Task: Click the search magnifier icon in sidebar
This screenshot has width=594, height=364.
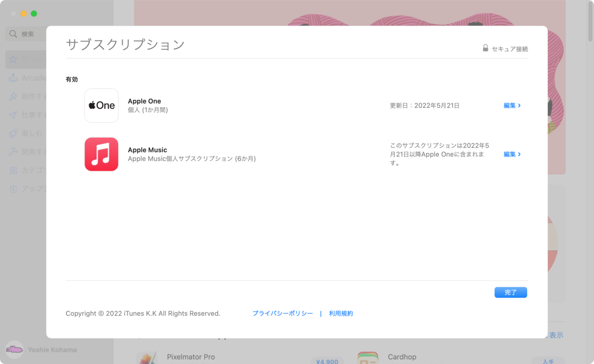Action: click(x=13, y=34)
